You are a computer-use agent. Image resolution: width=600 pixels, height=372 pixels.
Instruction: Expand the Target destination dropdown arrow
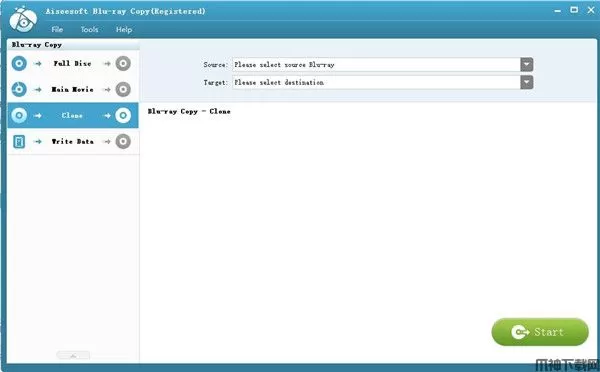[527, 82]
